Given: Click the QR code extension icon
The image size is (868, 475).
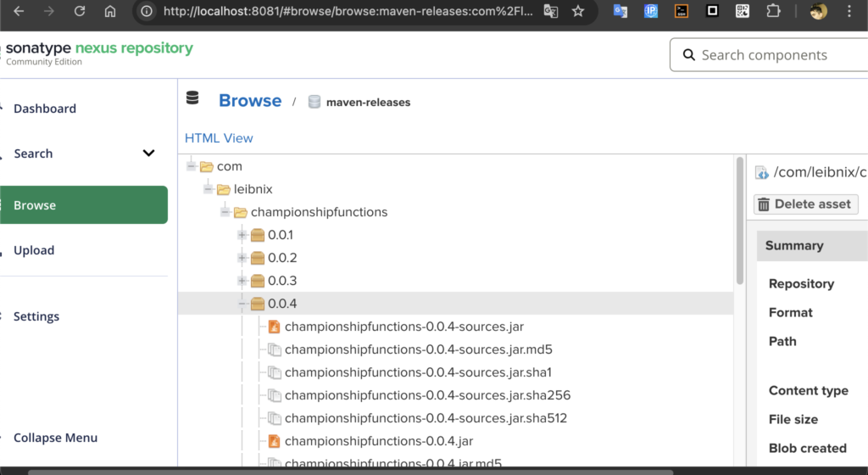Looking at the screenshot, I should (x=743, y=11).
